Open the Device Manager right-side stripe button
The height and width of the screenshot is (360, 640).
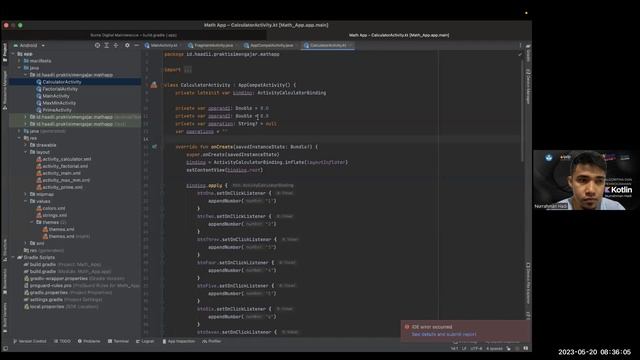point(528,87)
